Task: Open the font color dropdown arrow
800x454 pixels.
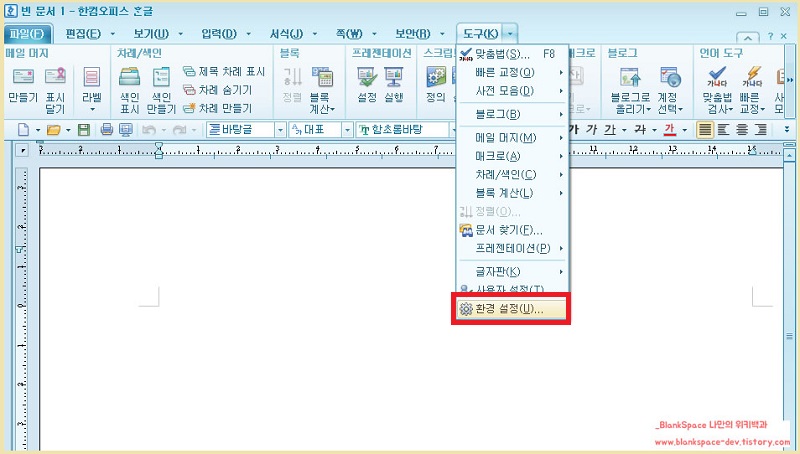Action: (685, 130)
